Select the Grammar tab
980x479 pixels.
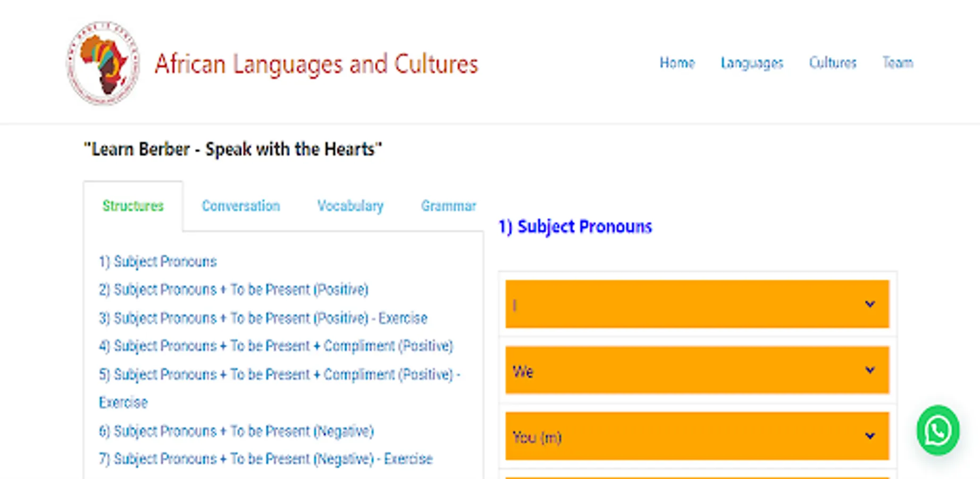click(x=448, y=206)
